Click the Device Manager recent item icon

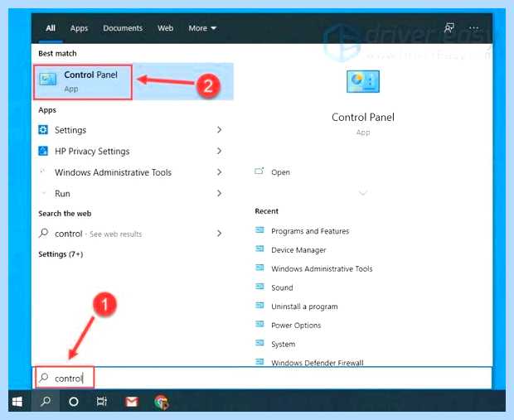click(x=259, y=249)
